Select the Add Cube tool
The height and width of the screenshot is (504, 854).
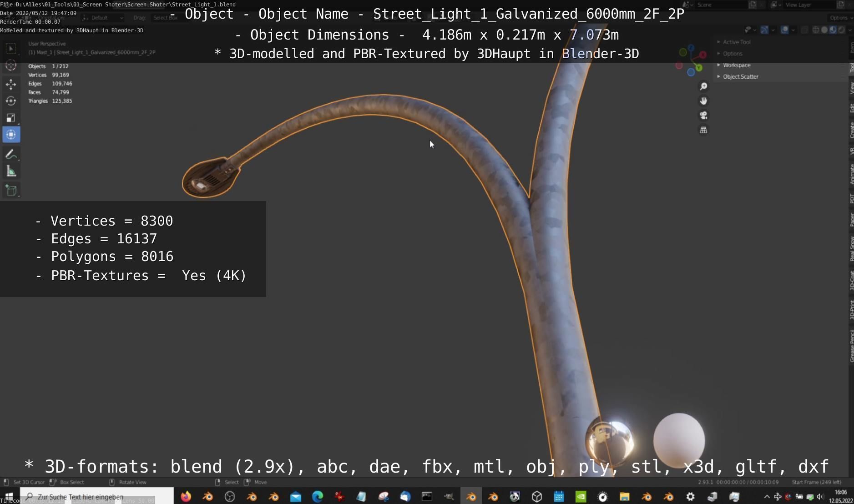click(11, 190)
